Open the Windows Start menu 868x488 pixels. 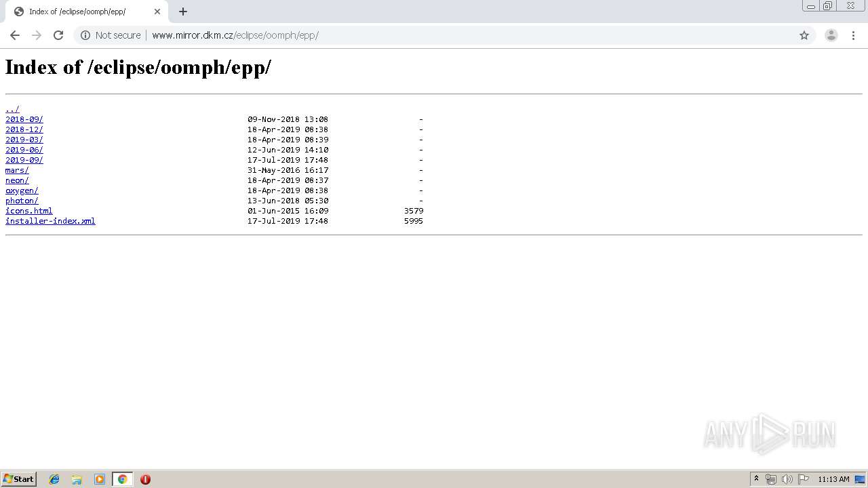[x=19, y=479]
